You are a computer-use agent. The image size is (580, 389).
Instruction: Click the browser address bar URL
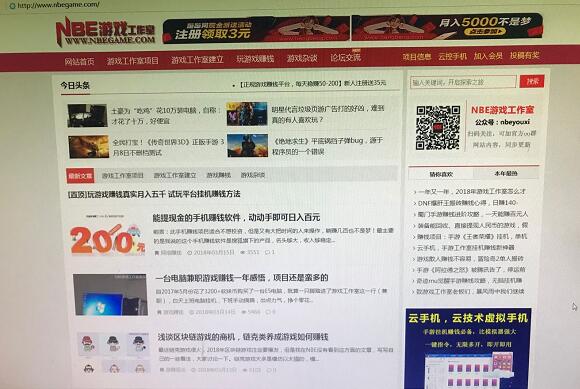point(58,5)
